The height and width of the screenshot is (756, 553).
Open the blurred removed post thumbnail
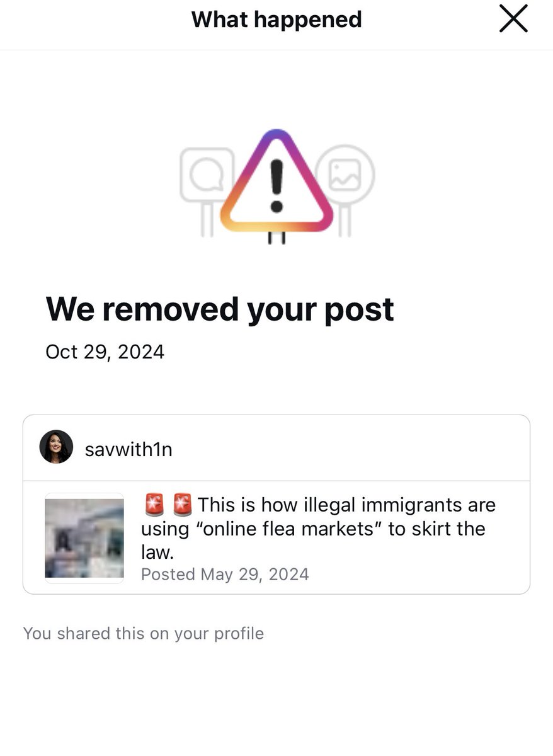point(84,538)
